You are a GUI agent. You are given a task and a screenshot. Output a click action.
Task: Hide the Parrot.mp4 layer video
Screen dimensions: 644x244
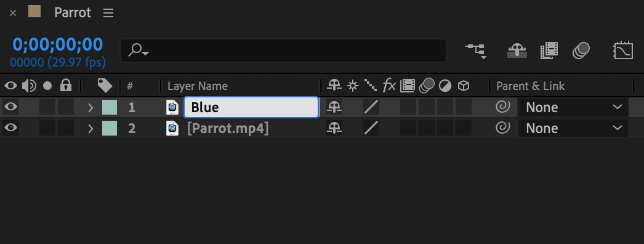(10, 128)
